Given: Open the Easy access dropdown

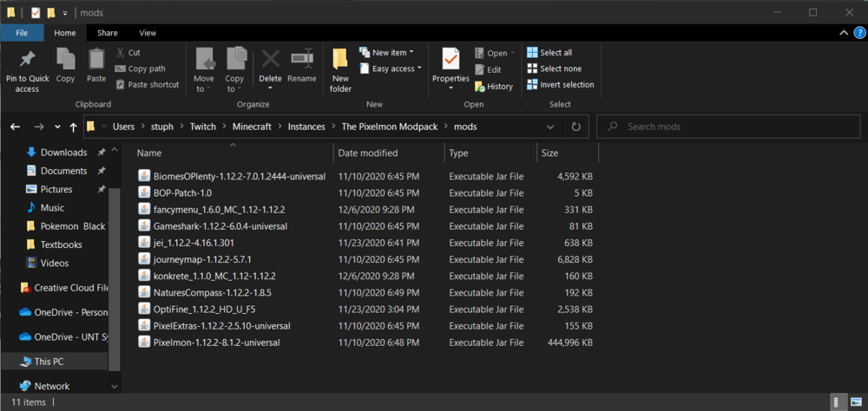Looking at the screenshot, I should (x=391, y=68).
